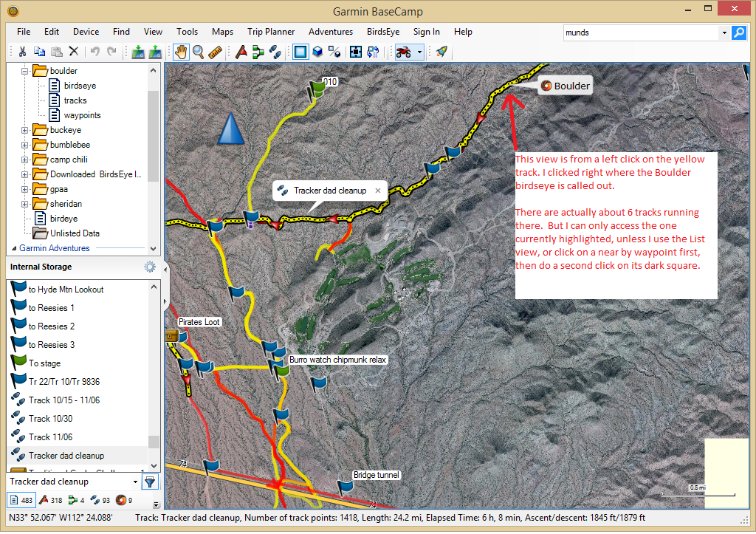Open the activity profile dropdown arrow

tap(419, 52)
